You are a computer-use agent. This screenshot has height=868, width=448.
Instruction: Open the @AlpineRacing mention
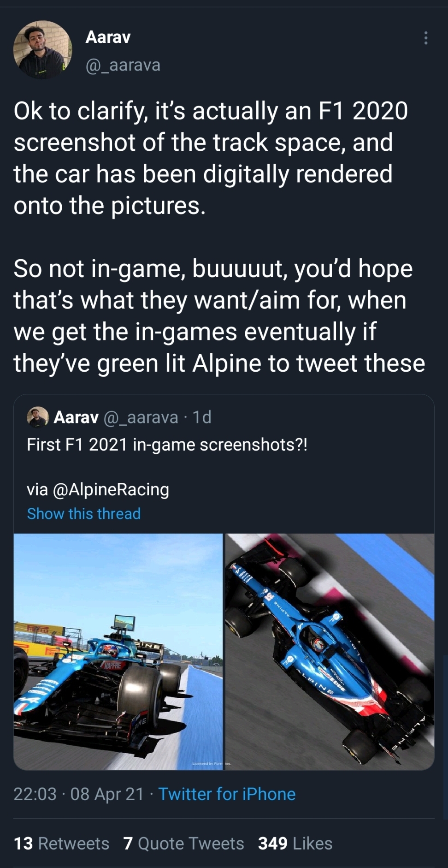click(x=111, y=489)
